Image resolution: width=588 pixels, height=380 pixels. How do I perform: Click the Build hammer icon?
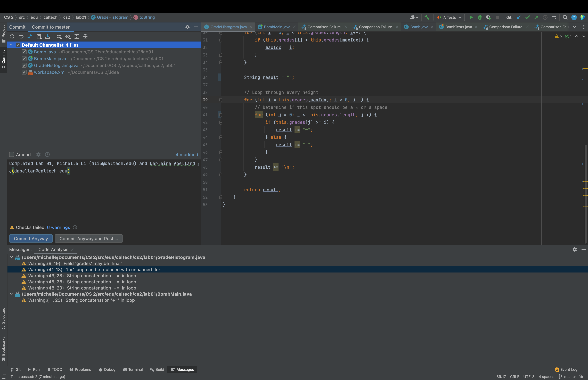(427, 17)
